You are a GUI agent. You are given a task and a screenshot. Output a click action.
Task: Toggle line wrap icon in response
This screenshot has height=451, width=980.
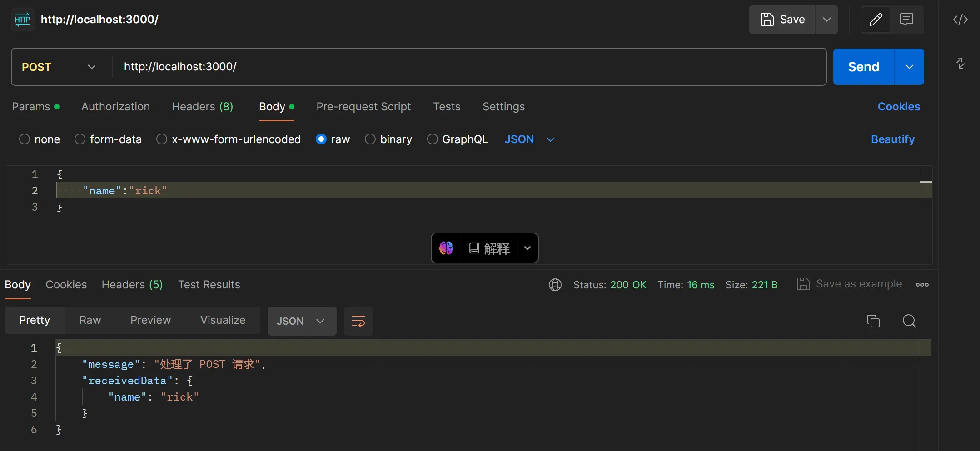pyautogui.click(x=358, y=321)
